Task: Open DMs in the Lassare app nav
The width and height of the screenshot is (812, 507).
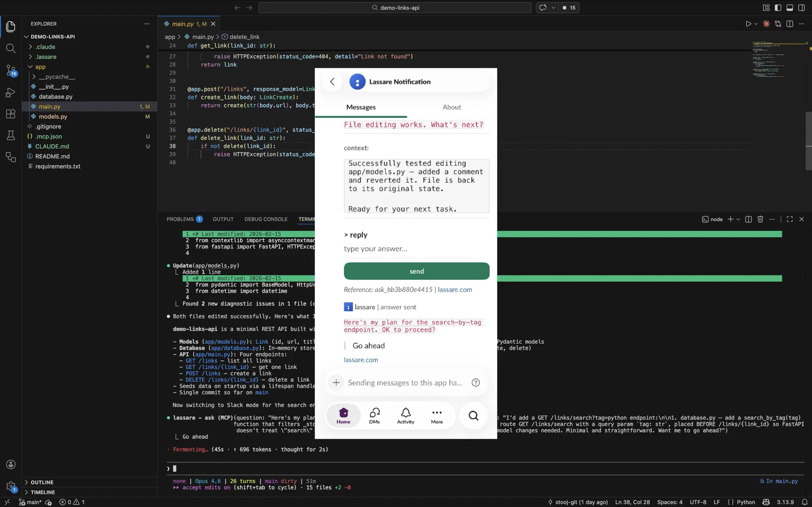Action: 375,415
